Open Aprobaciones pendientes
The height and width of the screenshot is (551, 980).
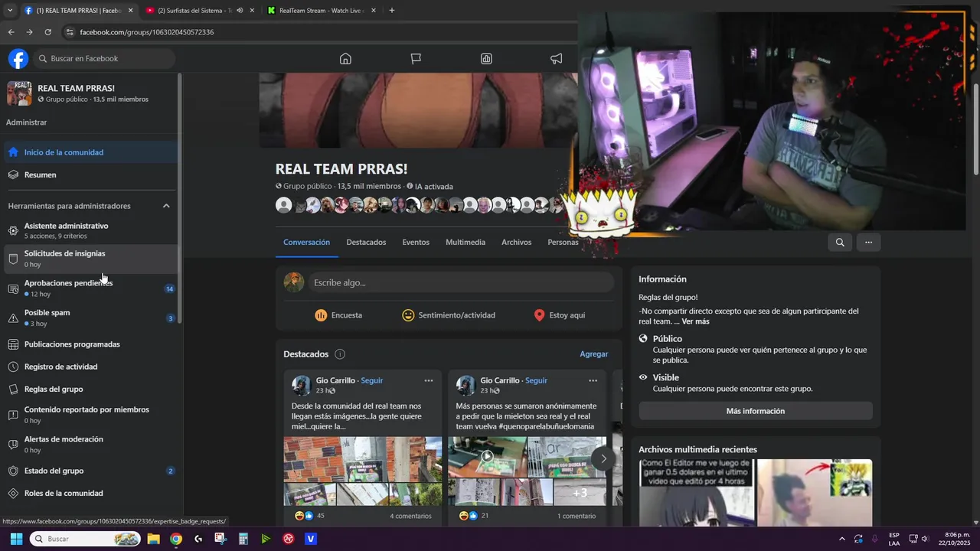pyautogui.click(x=90, y=289)
